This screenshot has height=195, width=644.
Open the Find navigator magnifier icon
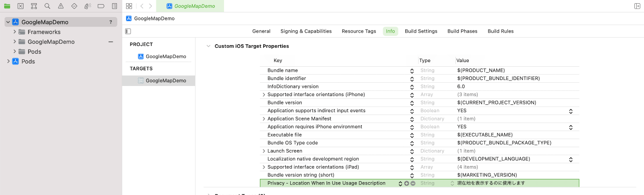47,6
